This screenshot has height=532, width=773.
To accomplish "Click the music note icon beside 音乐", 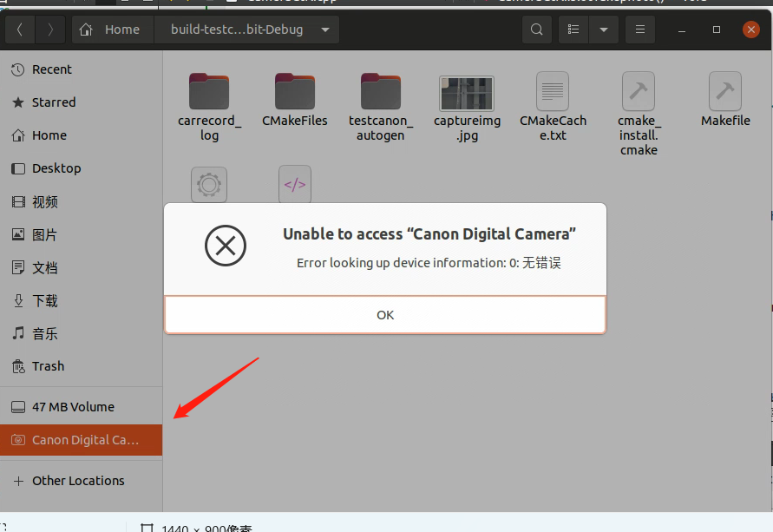I will (18, 333).
